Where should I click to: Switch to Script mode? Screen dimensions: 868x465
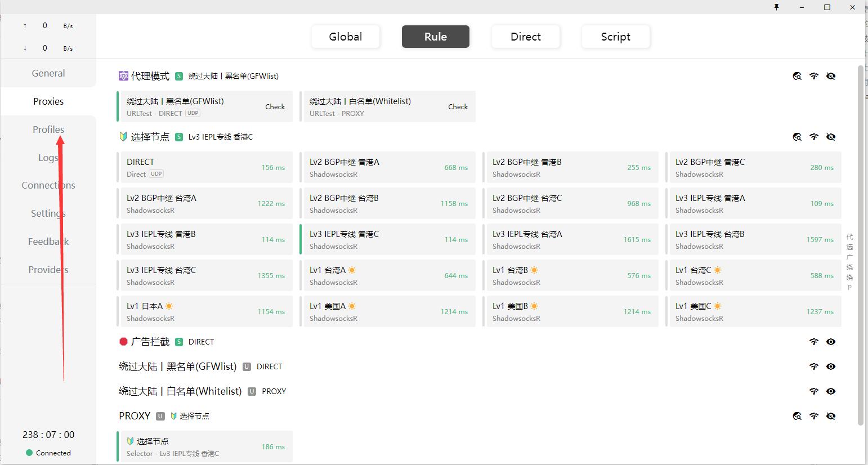pyautogui.click(x=616, y=37)
